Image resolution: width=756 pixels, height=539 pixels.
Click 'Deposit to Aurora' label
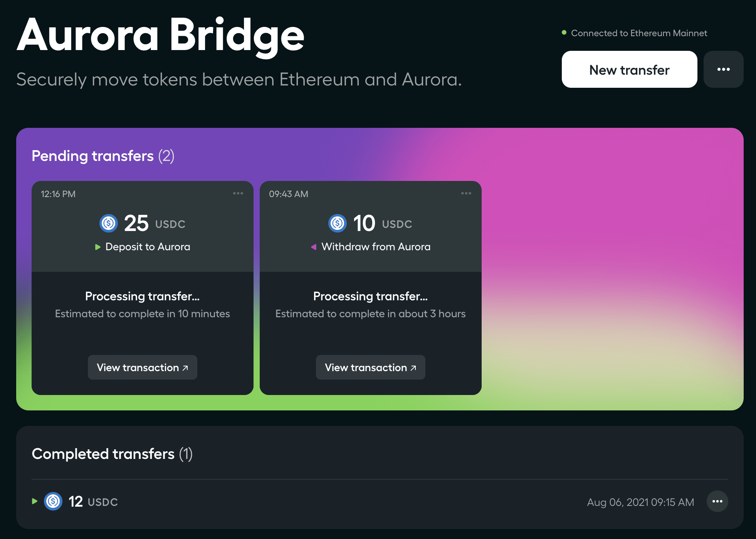pos(148,247)
